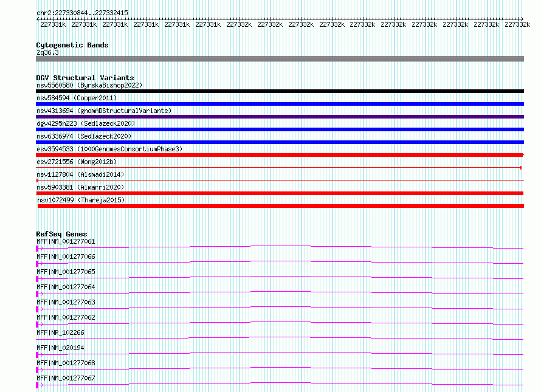Image resolution: width=541 pixels, height=392 pixels.
Task: Open transcript MFF|NM_001277063
Action: coord(66,302)
